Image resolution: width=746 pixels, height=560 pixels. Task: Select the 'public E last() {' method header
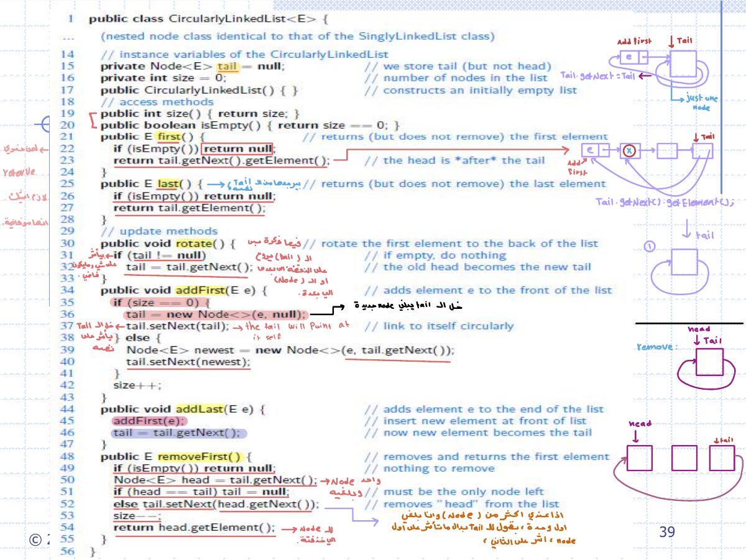point(151,184)
